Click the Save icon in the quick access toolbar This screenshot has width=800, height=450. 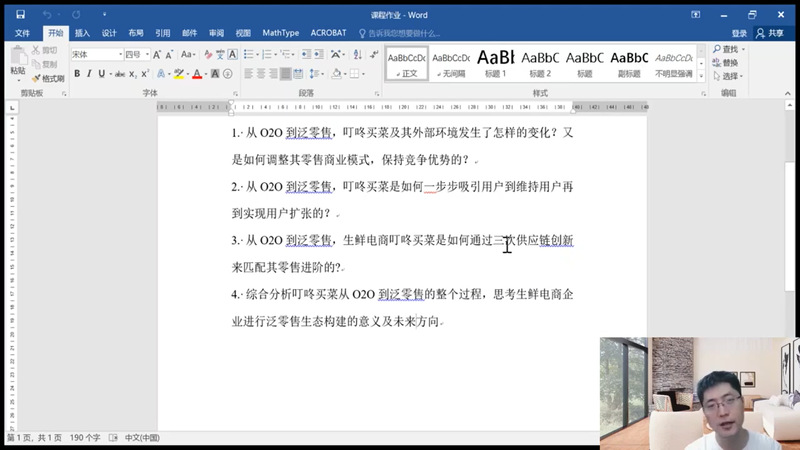click(22, 15)
